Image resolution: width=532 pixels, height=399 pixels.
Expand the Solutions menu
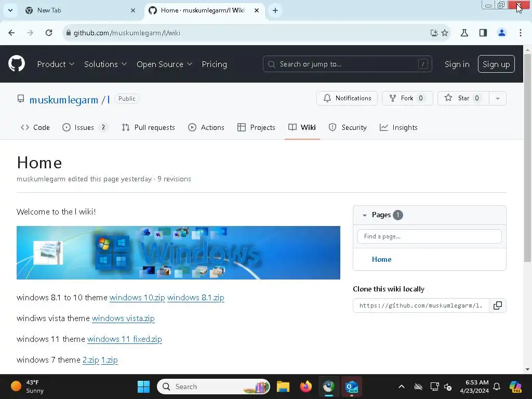click(x=105, y=64)
